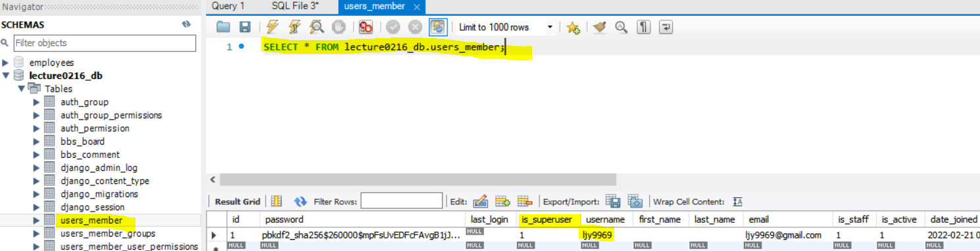This screenshot has width=980, height=251.
Task: Commit transaction checkmark icon
Action: [393, 27]
